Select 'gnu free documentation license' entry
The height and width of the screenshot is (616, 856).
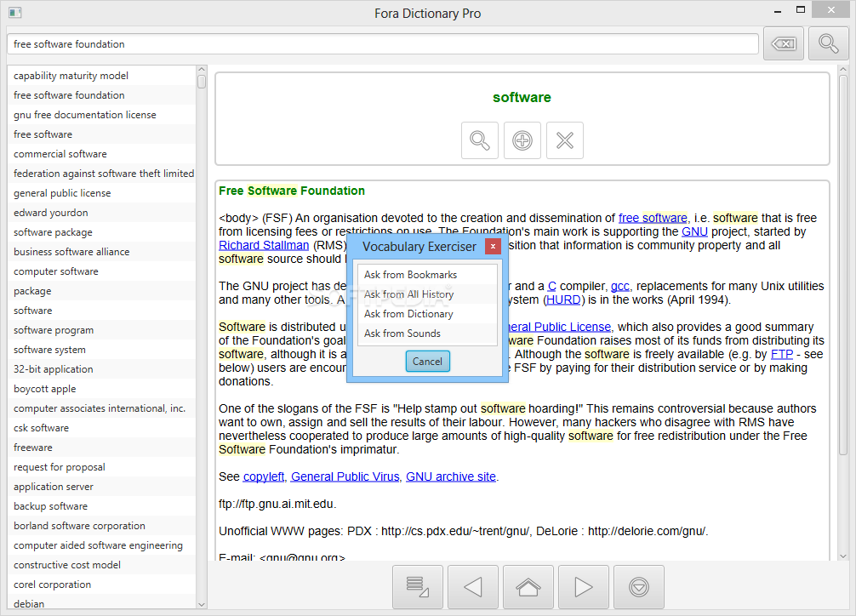102,115
